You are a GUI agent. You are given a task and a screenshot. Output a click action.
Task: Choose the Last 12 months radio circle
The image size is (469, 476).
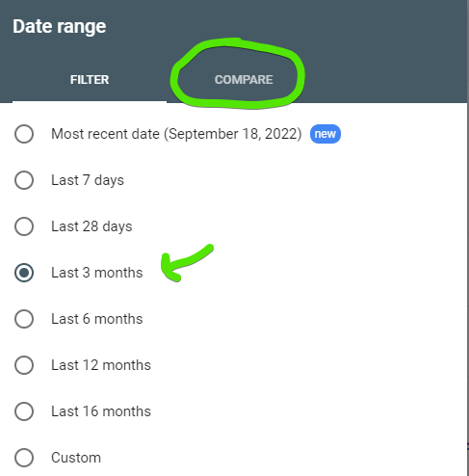point(24,365)
